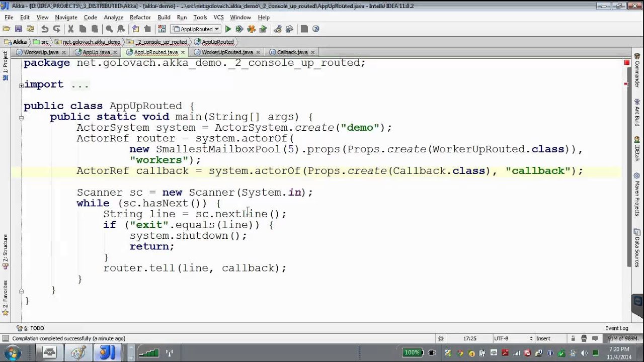Click the Copy toolbar icon
This screenshot has height=362, width=644.
83,29
